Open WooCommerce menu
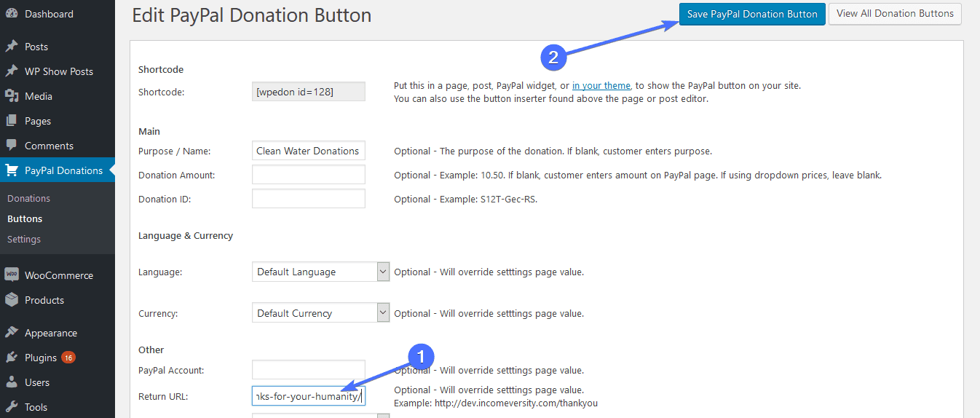Screen dimensions: 980x418 pyautogui.click(x=58, y=275)
